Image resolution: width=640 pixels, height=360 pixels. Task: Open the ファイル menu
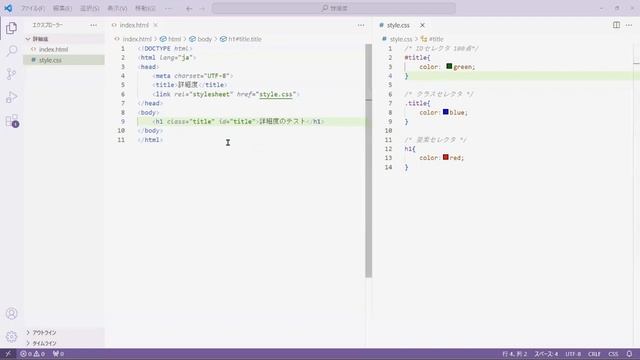pos(33,8)
